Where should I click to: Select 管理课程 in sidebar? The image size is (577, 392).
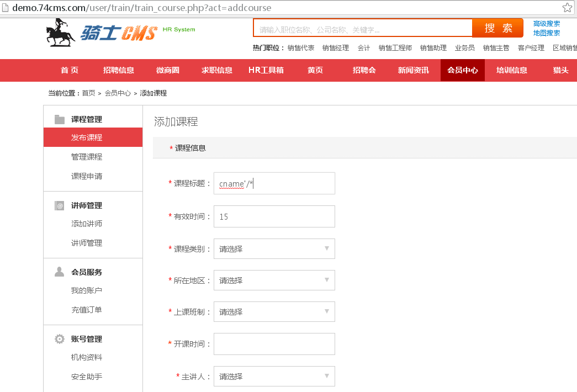(87, 157)
